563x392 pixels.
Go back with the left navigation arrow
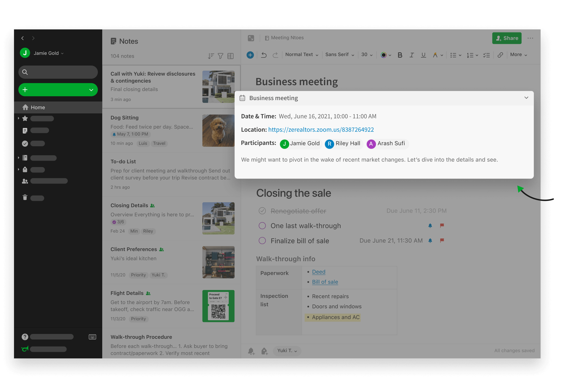click(x=23, y=38)
